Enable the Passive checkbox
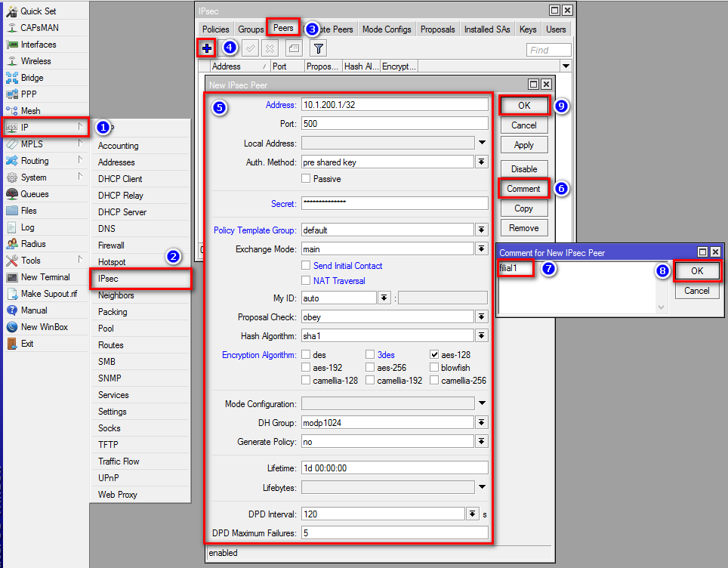This screenshot has height=568, width=728. [306, 179]
